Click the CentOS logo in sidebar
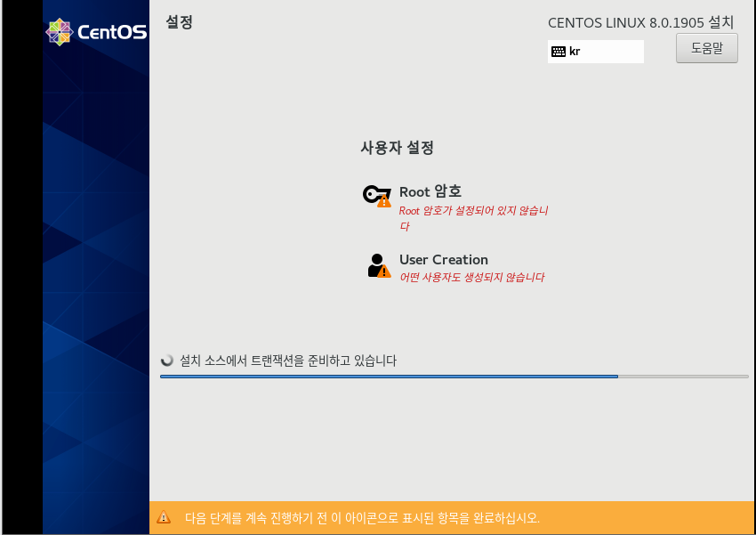Image resolution: width=756 pixels, height=535 pixels. point(96,32)
